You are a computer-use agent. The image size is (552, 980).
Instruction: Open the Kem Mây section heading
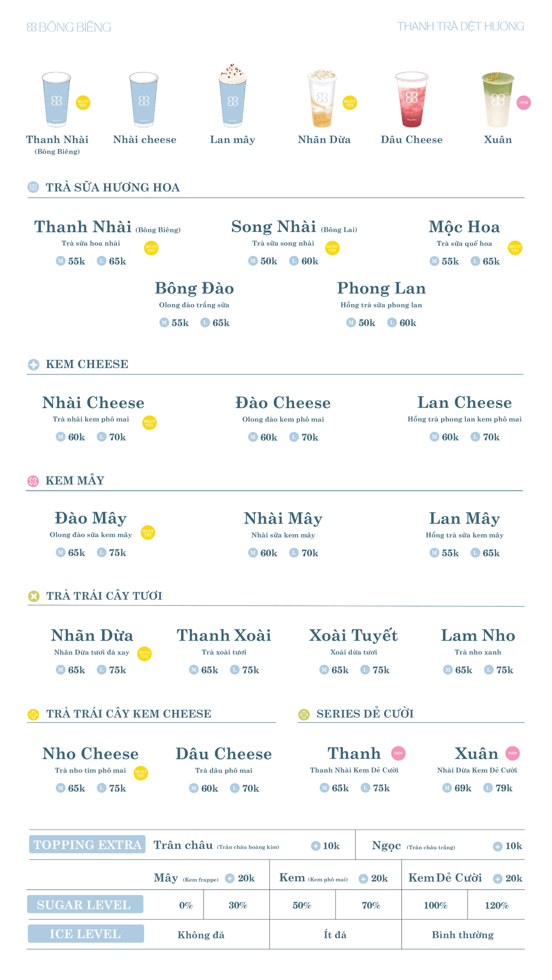click(75, 480)
